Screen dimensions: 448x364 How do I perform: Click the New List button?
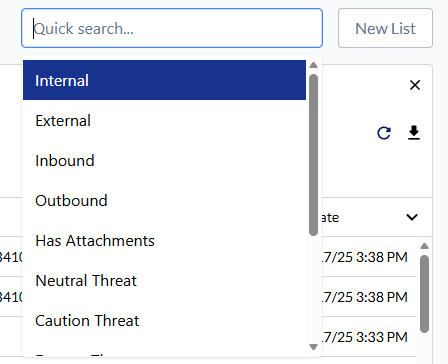[x=385, y=28]
